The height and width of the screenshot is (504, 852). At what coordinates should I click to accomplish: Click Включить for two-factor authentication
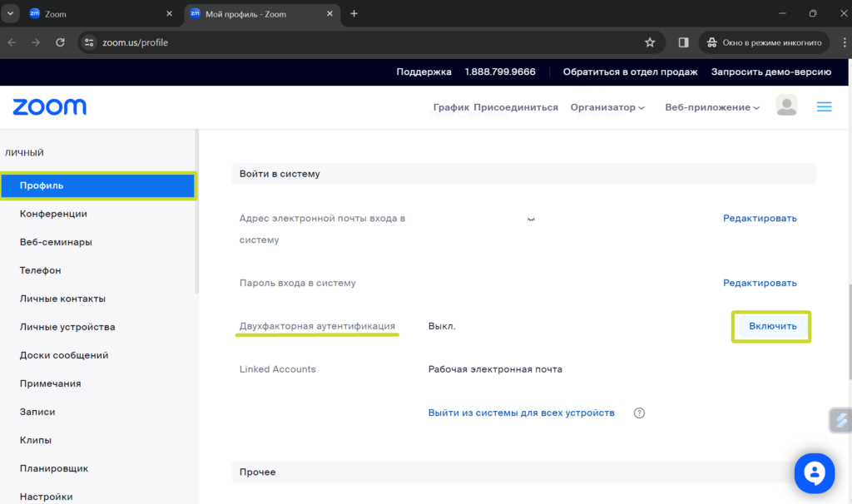pyautogui.click(x=772, y=326)
